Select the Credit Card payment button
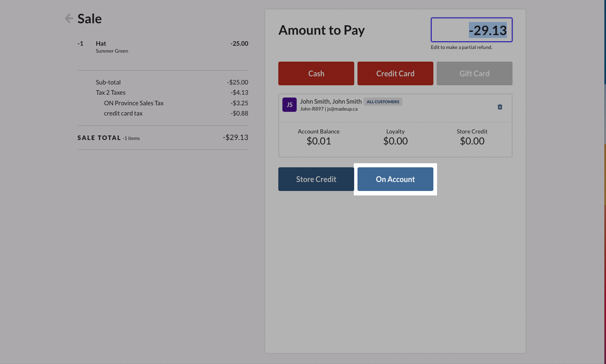 tap(395, 73)
